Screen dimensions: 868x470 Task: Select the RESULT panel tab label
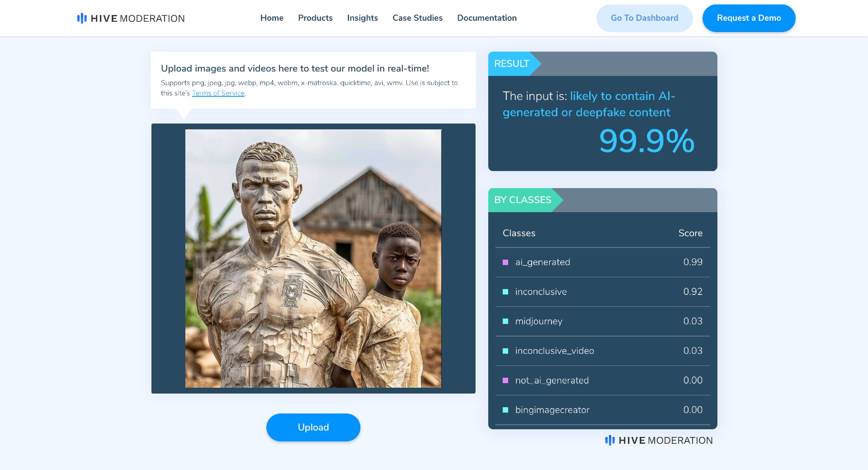click(x=512, y=64)
